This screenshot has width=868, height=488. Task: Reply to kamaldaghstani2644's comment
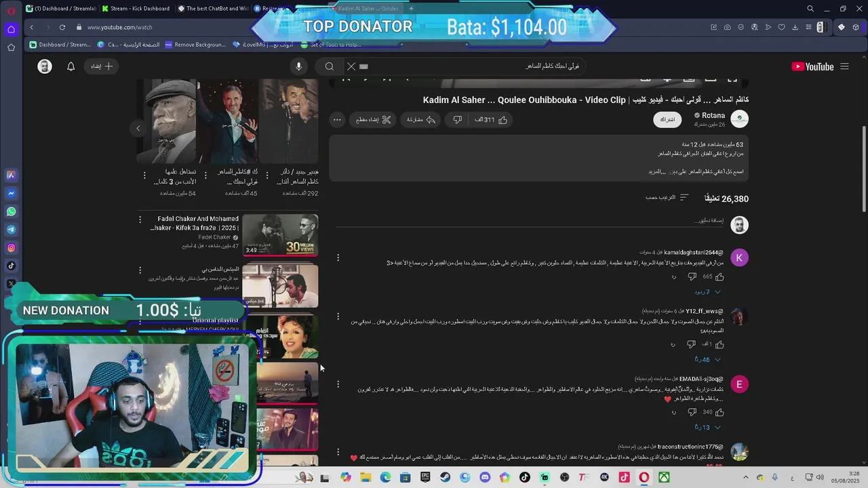(x=673, y=277)
